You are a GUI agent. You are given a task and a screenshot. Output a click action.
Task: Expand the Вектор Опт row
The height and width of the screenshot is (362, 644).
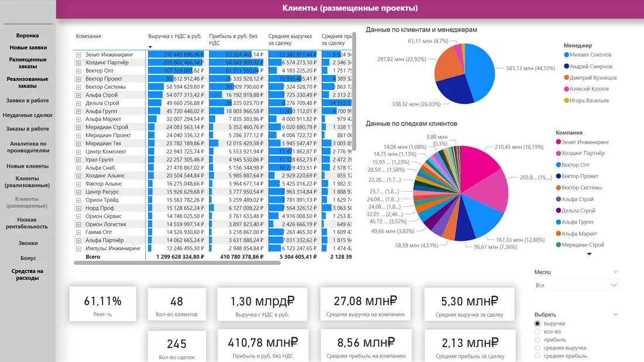coord(78,71)
